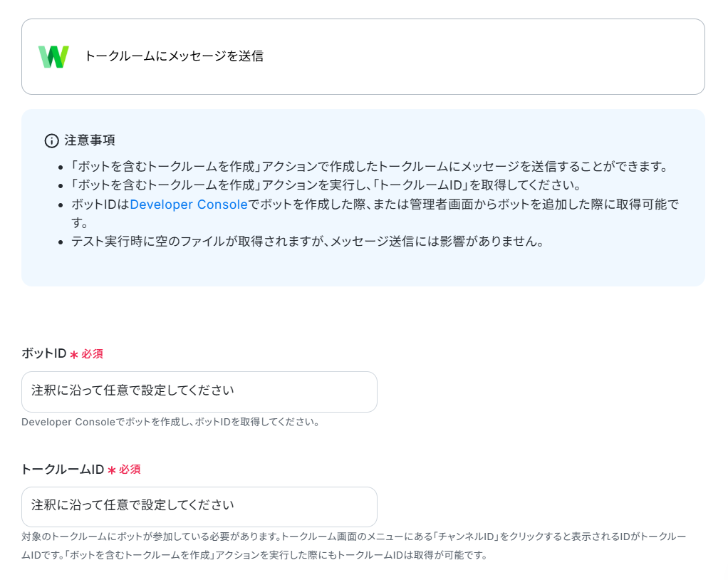Click the first note about sending messages
This screenshot has height=580, width=728.
click(x=369, y=166)
